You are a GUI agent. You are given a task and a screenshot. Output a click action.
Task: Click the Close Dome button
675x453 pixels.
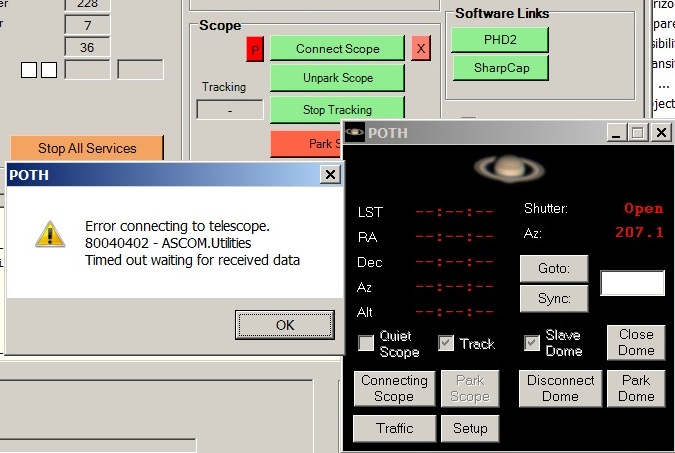click(x=636, y=343)
